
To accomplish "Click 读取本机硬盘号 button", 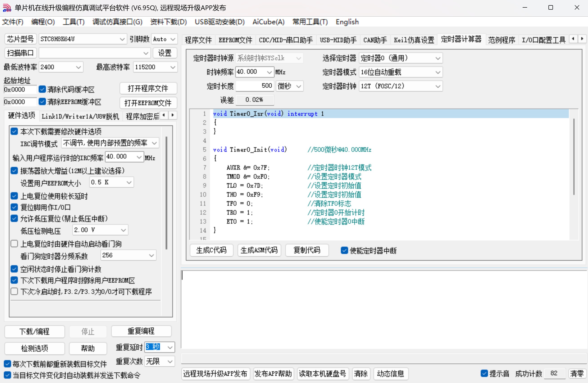I will pos(322,373).
